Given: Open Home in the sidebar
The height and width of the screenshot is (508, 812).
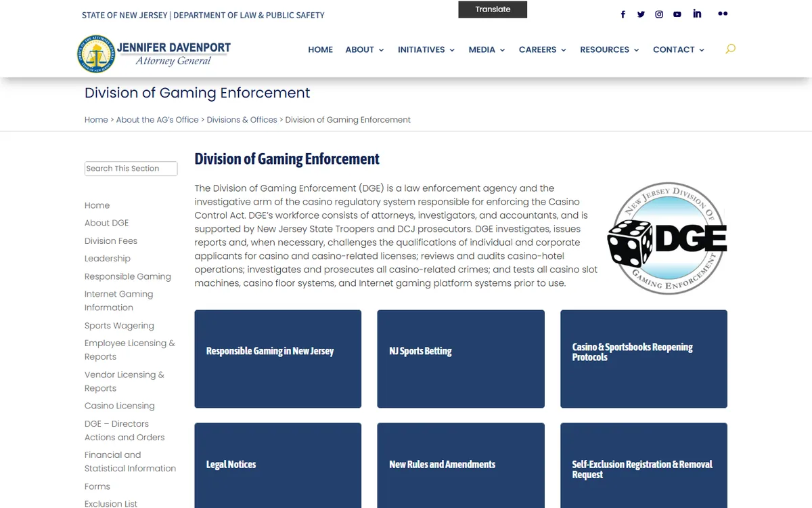Looking at the screenshot, I should pos(97,205).
